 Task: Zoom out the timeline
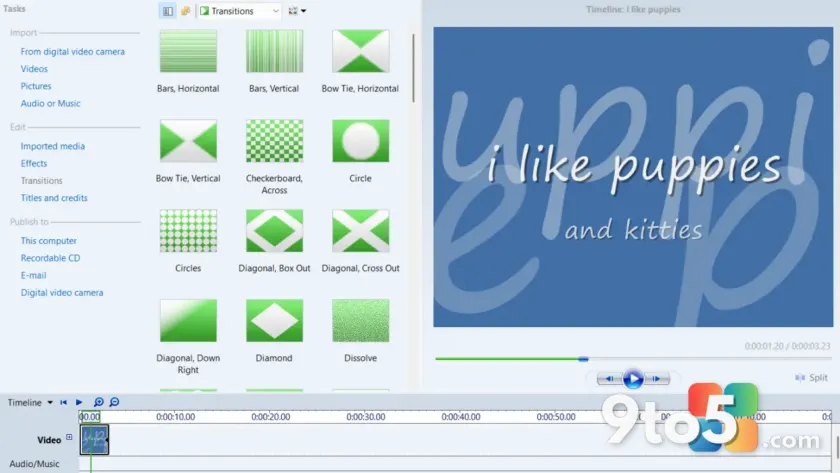pos(114,402)
